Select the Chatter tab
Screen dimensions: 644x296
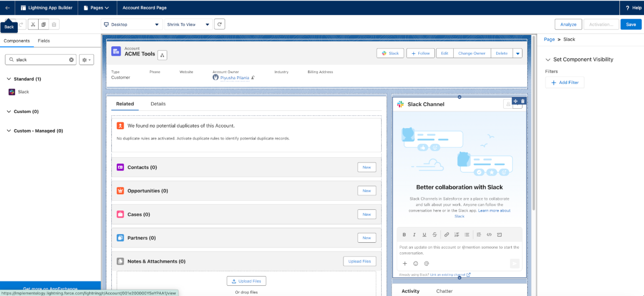tap(445, 291)
